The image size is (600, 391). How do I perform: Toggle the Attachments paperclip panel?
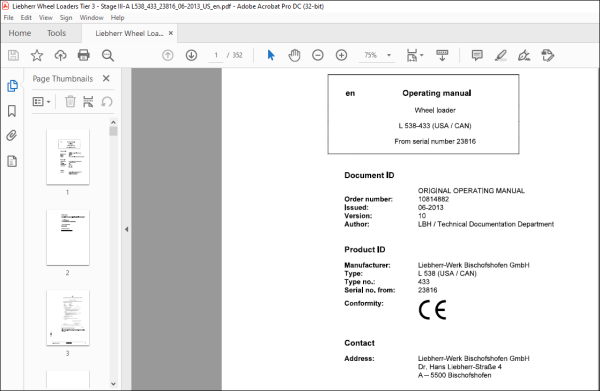12,135
